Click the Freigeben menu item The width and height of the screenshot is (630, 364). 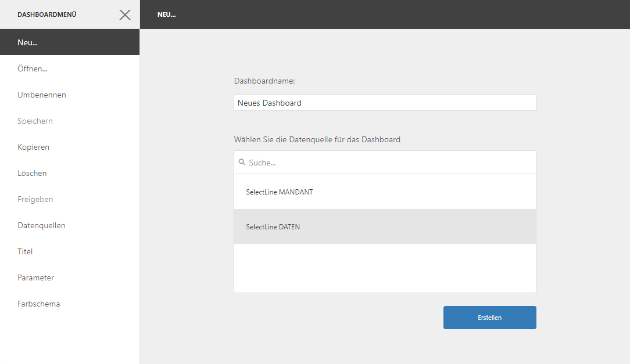point(70,199)
